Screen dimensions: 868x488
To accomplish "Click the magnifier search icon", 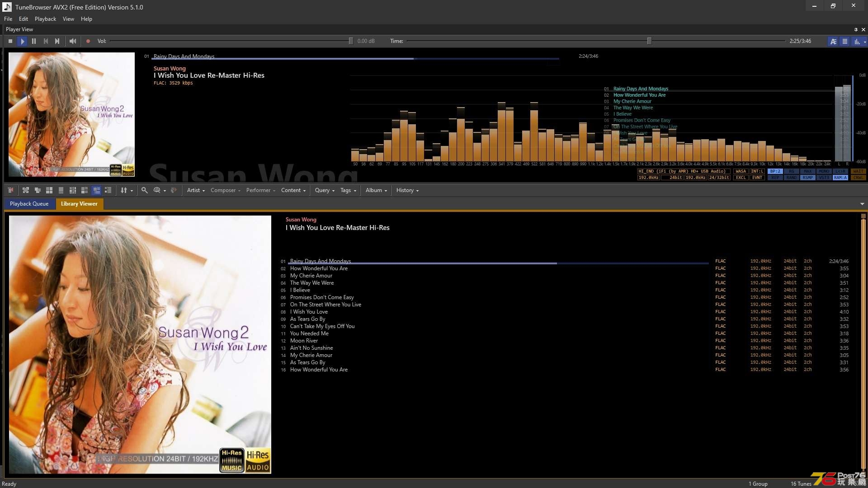I will click(145, 190).
